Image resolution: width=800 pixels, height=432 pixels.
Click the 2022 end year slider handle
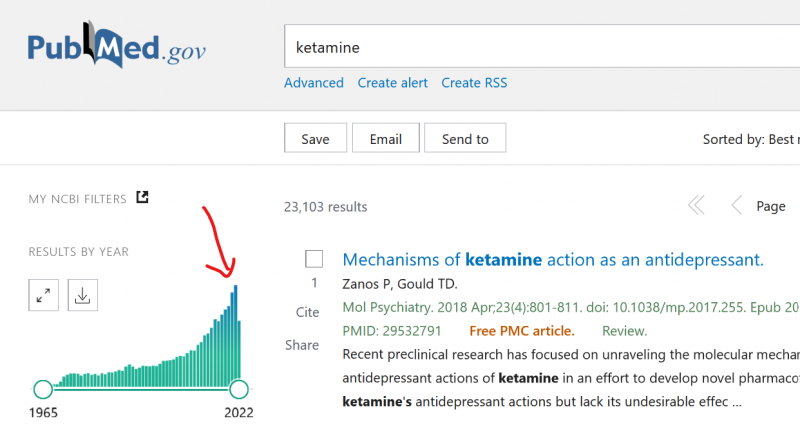(239, 389)
